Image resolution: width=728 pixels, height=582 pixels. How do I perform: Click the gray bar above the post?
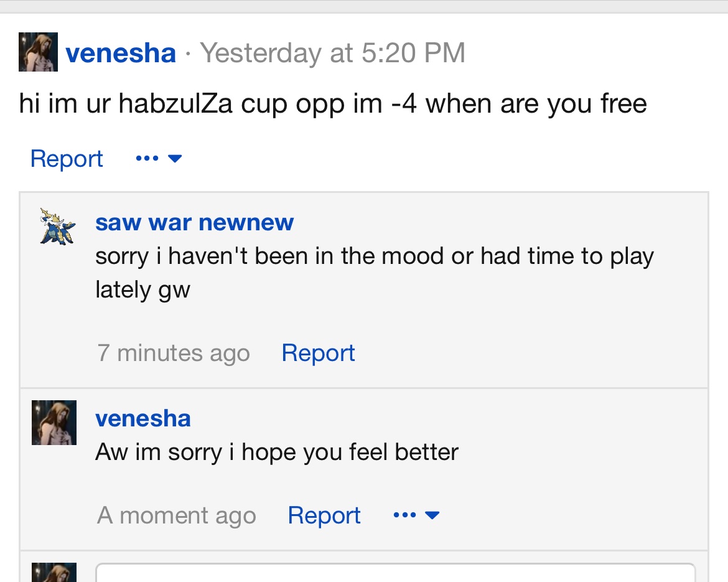364,6
